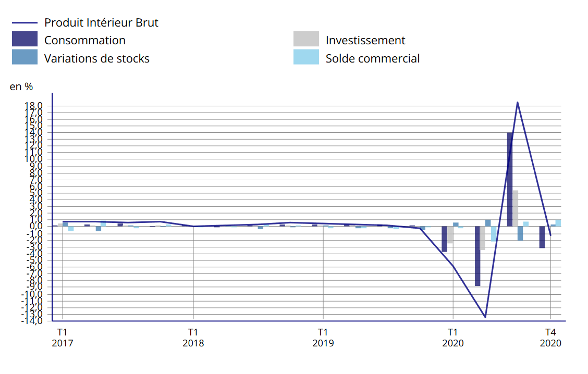The image size is (588, 374).
Task: Click the Investissement legend gray swatch
Action: [306, 40]
